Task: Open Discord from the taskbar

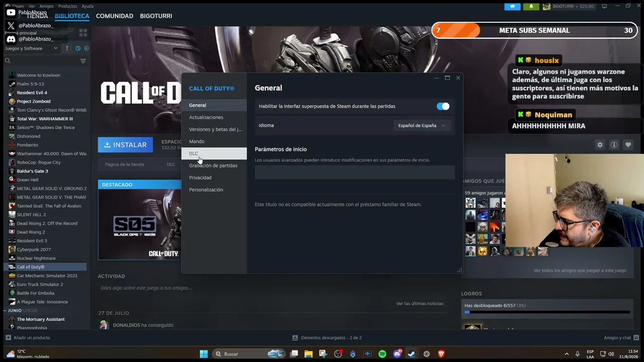Action: [x=397, y=354]
